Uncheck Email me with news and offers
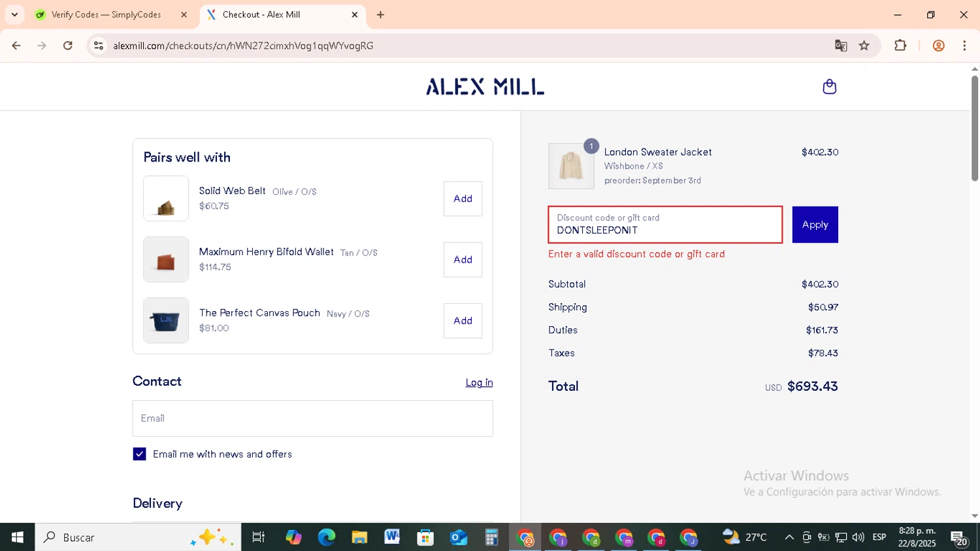Screen dimensions: 980x551 [x=139, y=454]
